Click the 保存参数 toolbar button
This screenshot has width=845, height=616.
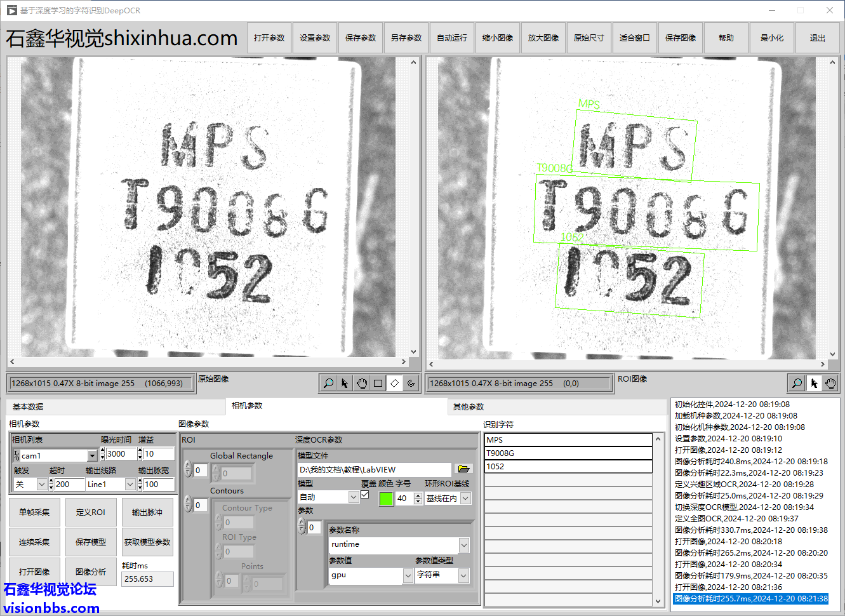tap(361, 38)
